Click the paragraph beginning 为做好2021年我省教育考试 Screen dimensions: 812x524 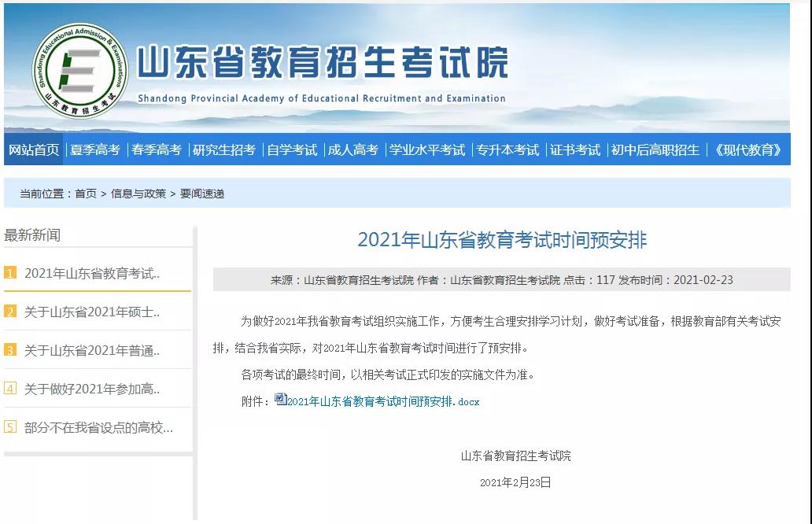pos(497,334)
